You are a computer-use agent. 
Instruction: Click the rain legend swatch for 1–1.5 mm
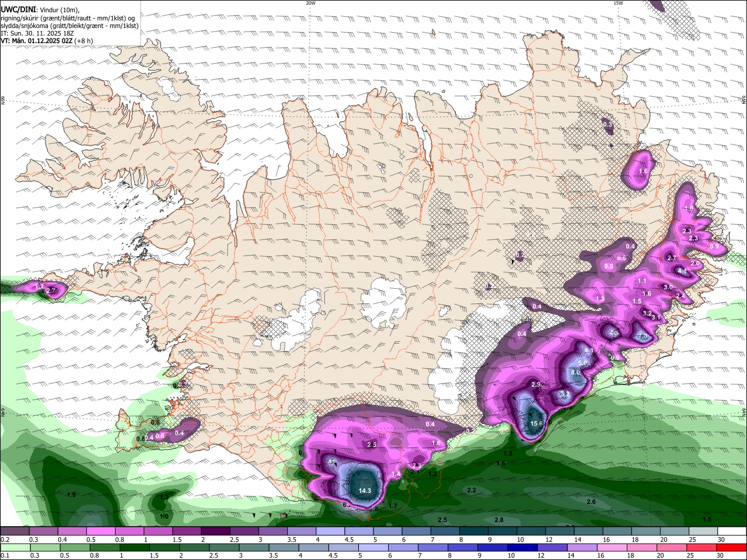[x=135, y=547]
